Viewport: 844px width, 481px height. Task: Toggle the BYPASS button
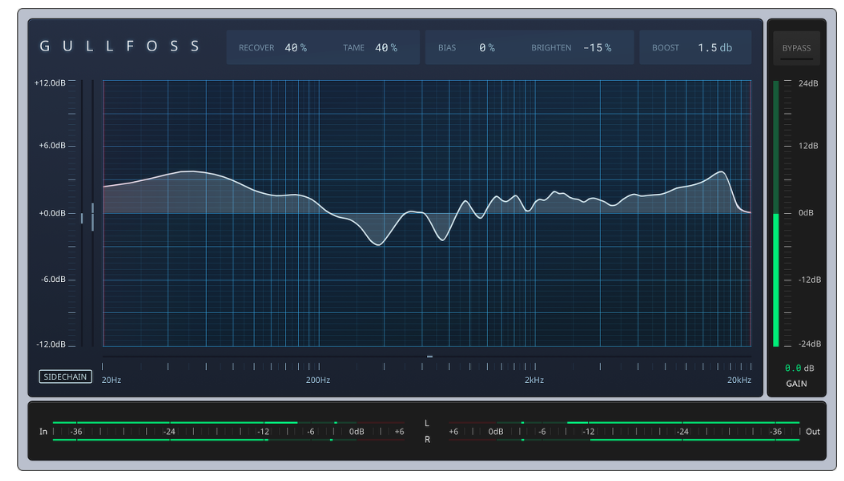[796, 48]
